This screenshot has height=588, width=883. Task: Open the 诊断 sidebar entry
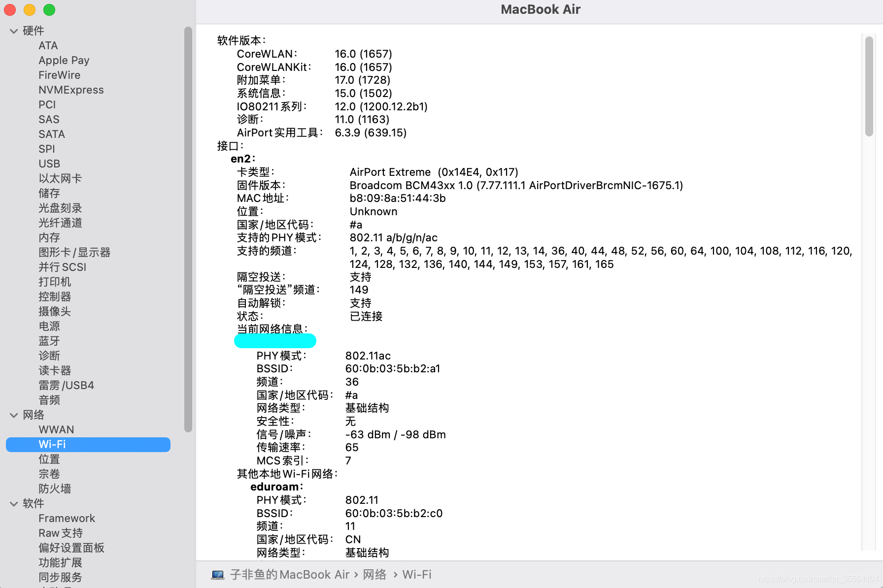pyautogui.click(x=49, y=356)
